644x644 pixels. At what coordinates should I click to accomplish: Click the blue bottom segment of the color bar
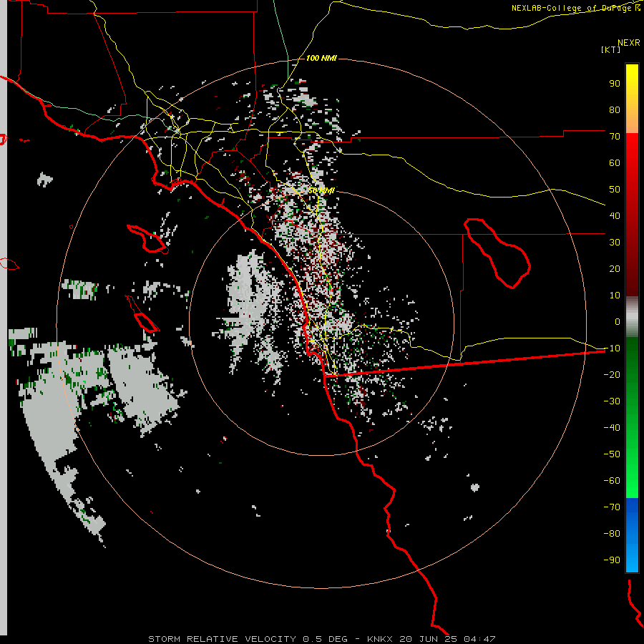[632, 535]
